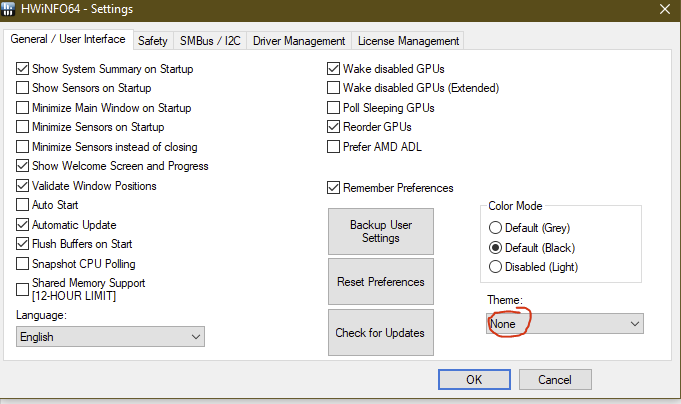Toggle Minimize Sensors instead of closing

(22, 147)
